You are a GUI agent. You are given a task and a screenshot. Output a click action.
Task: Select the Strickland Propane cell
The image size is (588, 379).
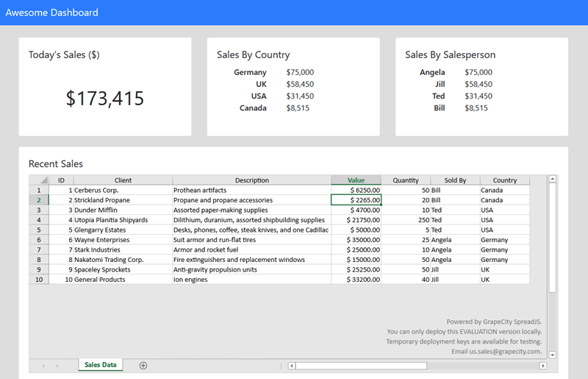click(x=123, y=200)
